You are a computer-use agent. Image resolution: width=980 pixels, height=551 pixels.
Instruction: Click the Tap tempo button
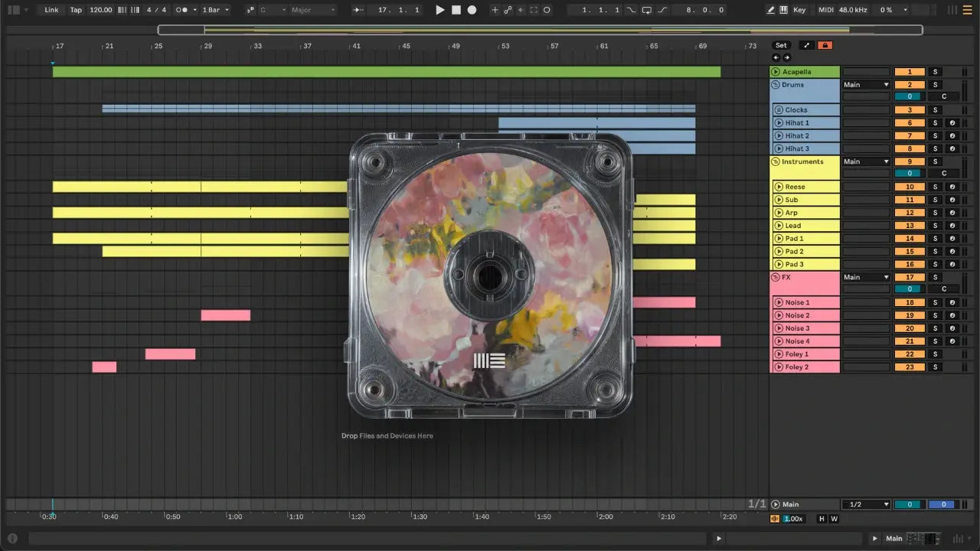pyautogui.click(x=76, y=10)
